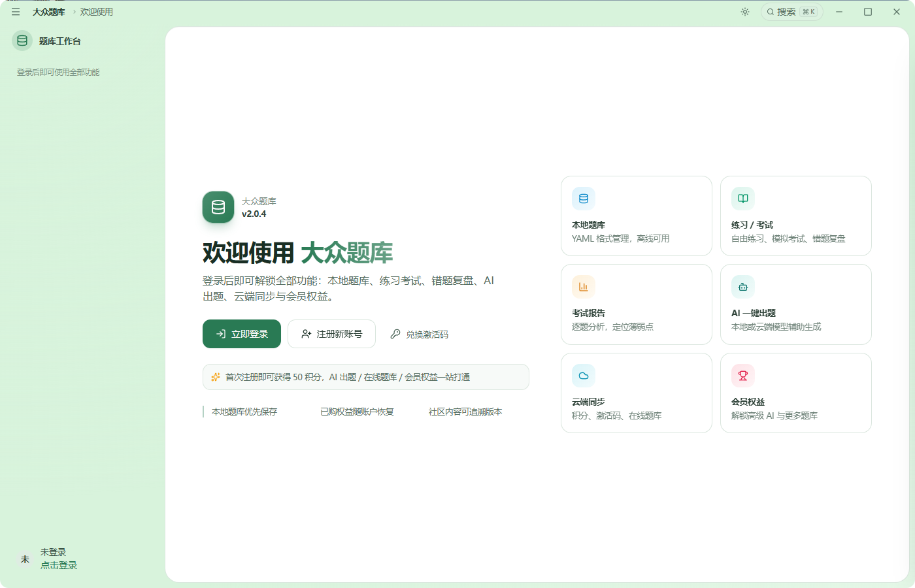The height and width of the screenshot is (588, 915).
Task: Close the application window
Action: coord(897,12)
